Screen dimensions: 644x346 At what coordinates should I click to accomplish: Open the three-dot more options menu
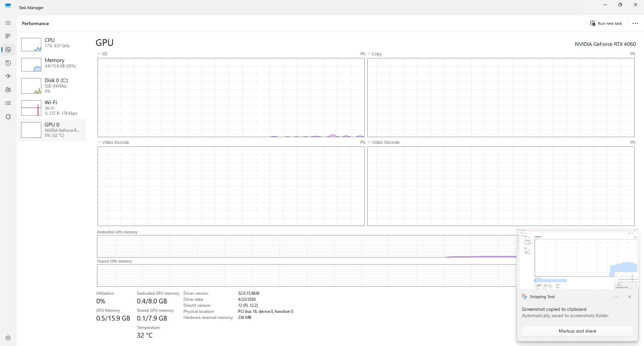point(635,23)
